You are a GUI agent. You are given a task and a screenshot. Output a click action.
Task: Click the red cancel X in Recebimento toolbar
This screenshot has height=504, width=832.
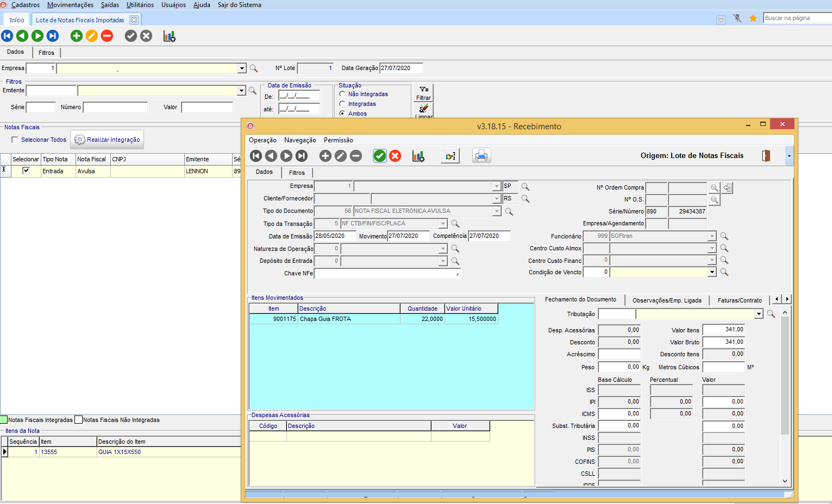[x=395, y=156]
